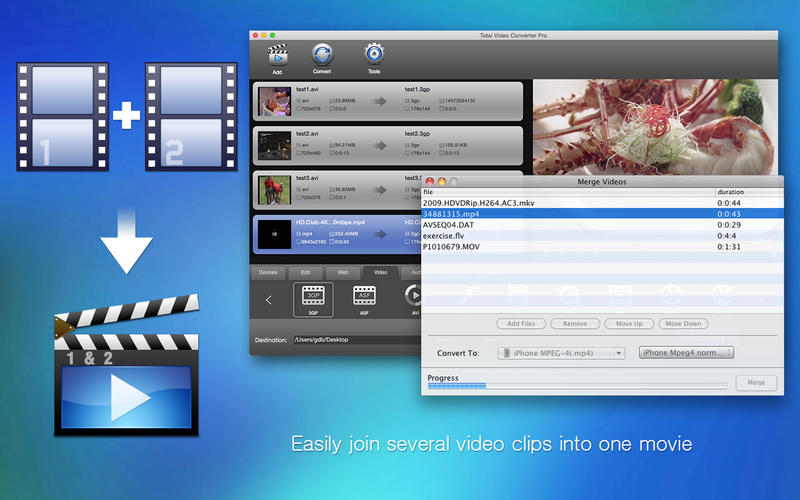The height and width of the screenshot is (500, 800).
Task: Click duration value 0:1:31
Action: pyautogui.click(x=729, y=247)
